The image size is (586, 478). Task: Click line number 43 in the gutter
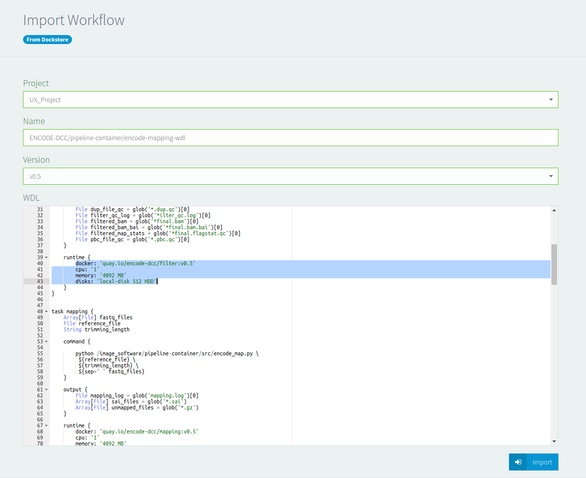(x=40, y=281)
